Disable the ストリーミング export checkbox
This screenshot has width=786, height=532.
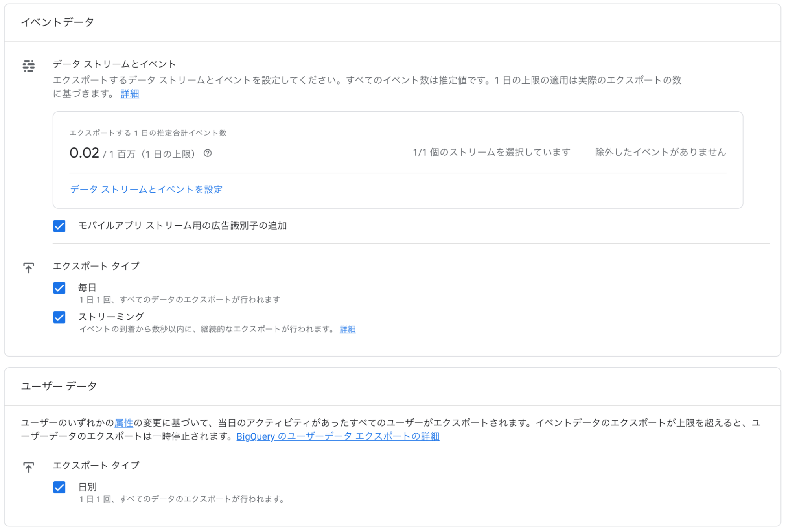point(59,317)
